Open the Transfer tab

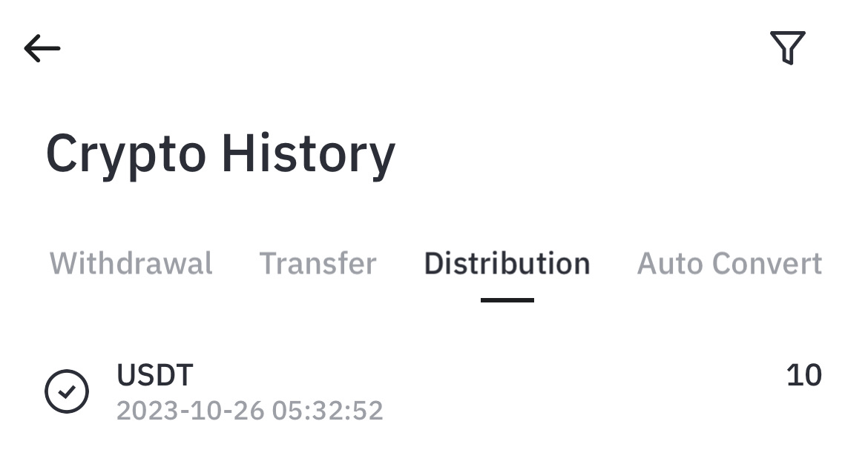pyautogui.click(x=318, y=264)
